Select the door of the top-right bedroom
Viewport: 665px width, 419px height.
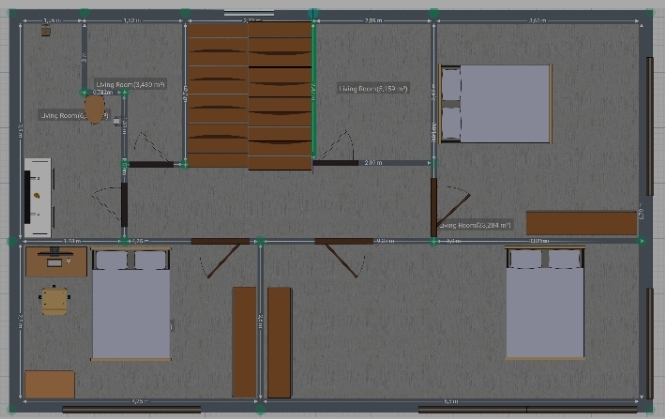coord(434,206)
